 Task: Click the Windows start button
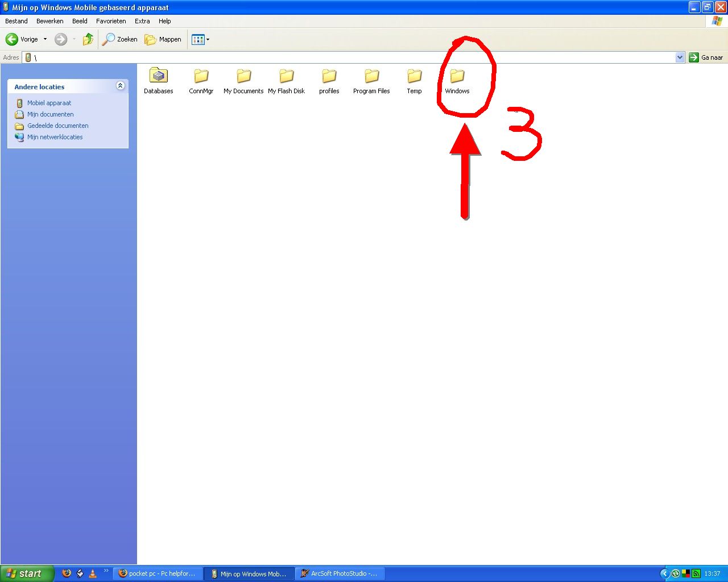coord(27,573)
